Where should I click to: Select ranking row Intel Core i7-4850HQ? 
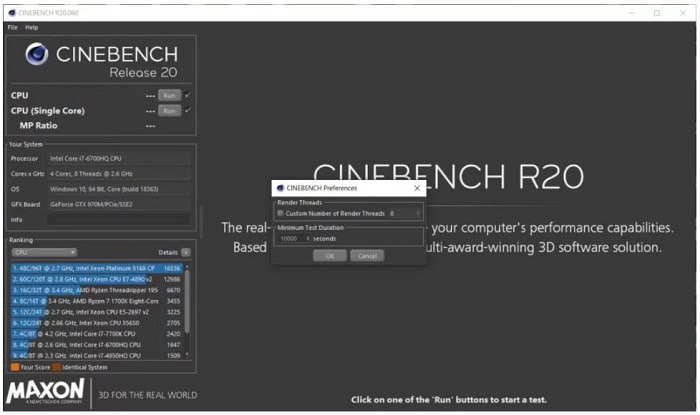[x=97, y=355]
